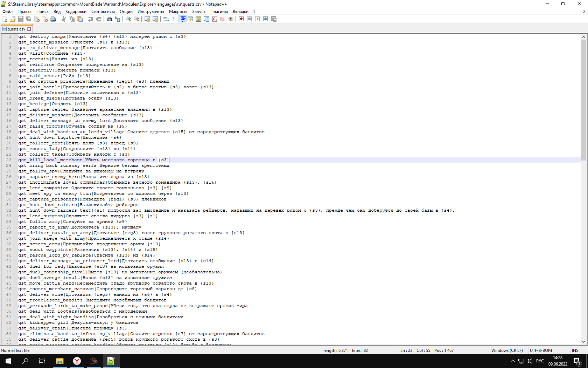Click РУС language indicator in tray
The image size is (588, 368).
pos(540,361)
